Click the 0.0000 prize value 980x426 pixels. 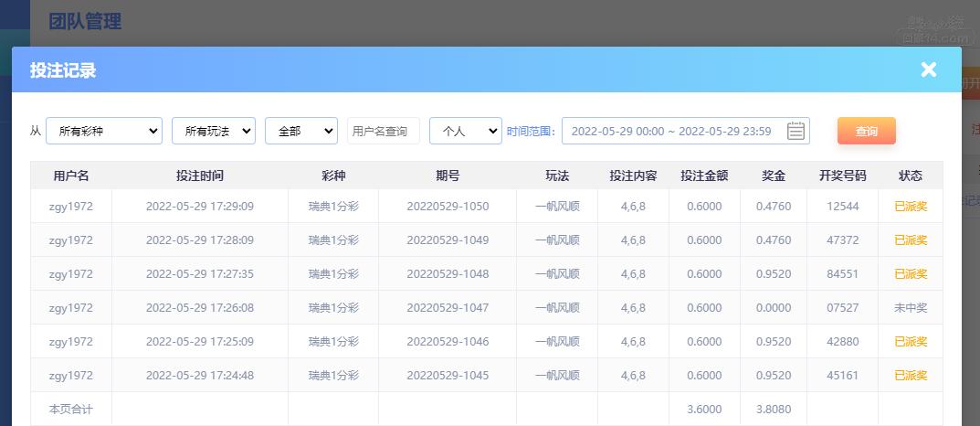[x=774, y=308]
